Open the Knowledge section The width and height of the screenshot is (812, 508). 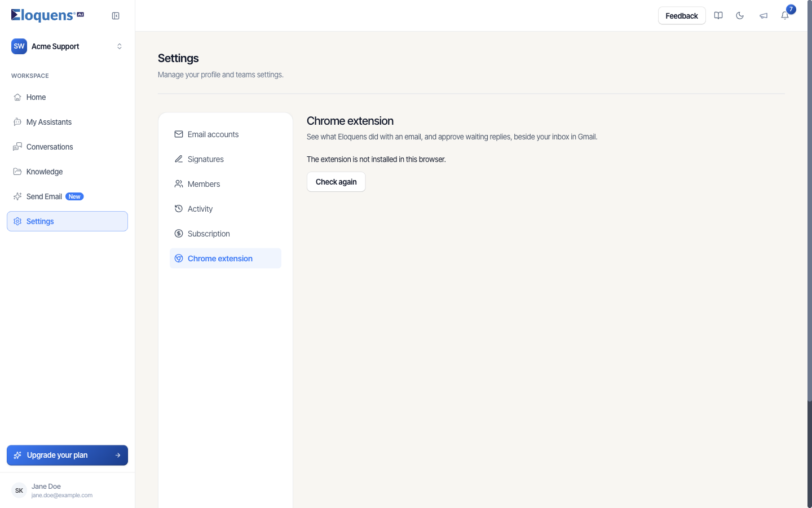tap(67, 172)
